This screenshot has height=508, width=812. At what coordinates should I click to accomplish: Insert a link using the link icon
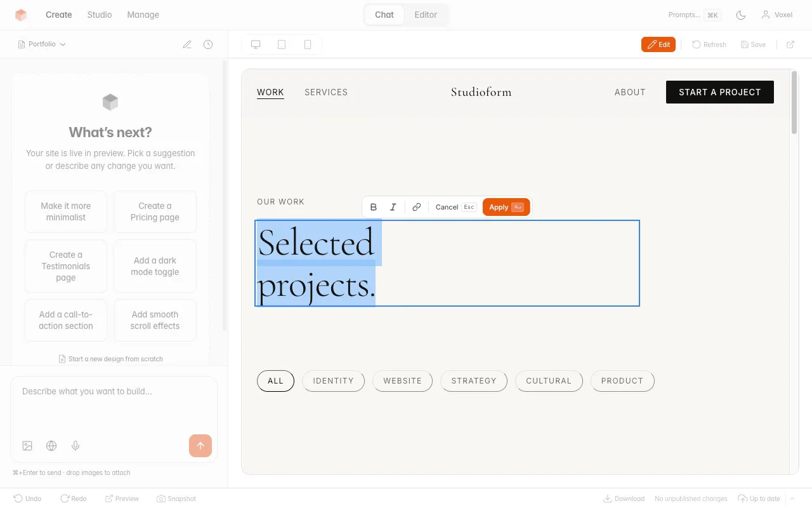point(416,207)
